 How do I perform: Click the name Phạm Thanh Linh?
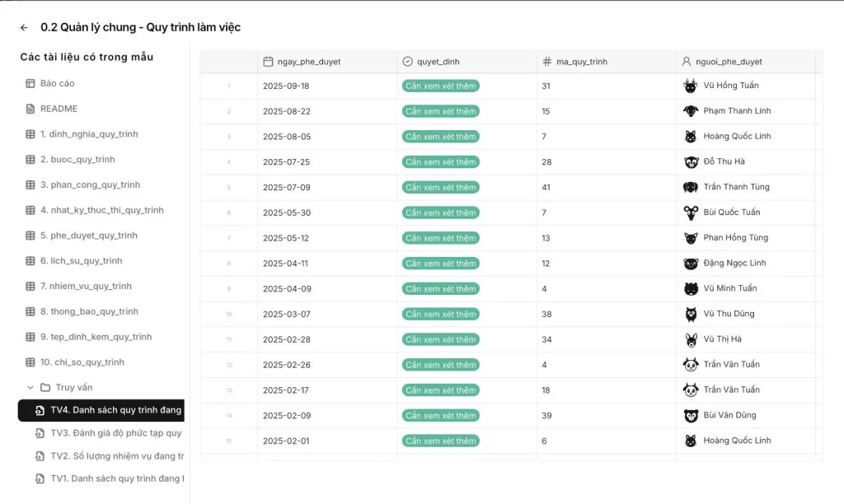coord(737,111)
